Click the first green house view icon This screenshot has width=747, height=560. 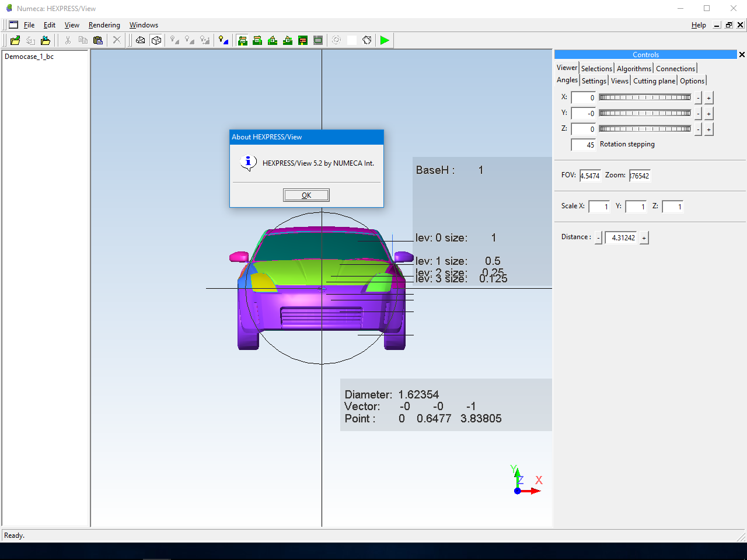coord(242,40)
